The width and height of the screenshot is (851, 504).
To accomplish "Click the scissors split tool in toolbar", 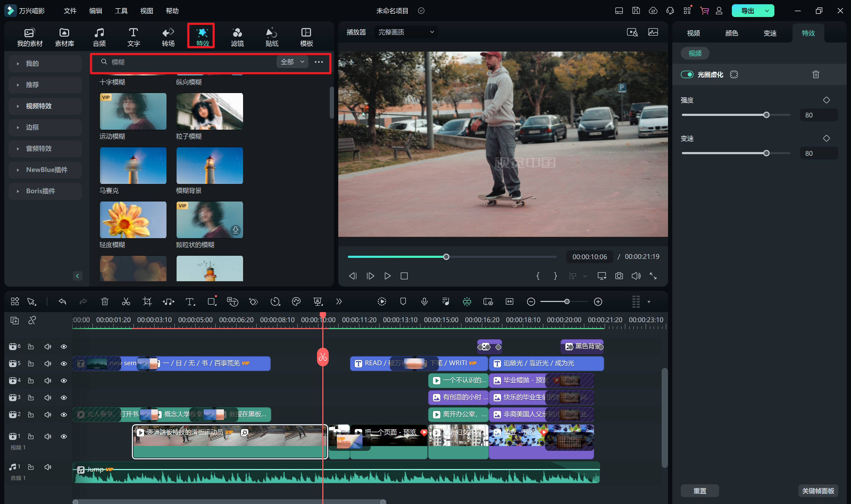I will coord(126,302).
